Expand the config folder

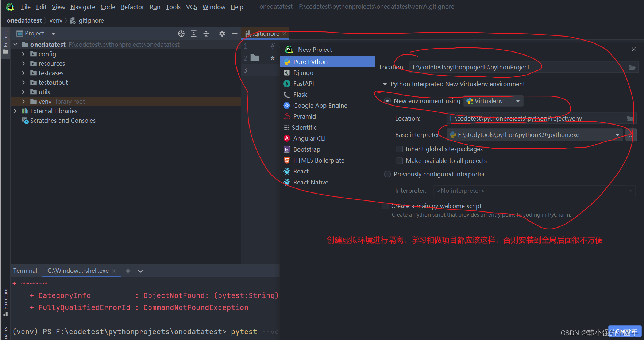coord(23,54)
